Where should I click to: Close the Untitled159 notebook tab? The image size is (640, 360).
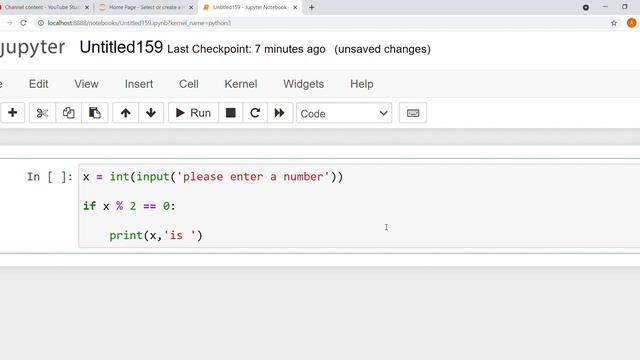(295, 7)
